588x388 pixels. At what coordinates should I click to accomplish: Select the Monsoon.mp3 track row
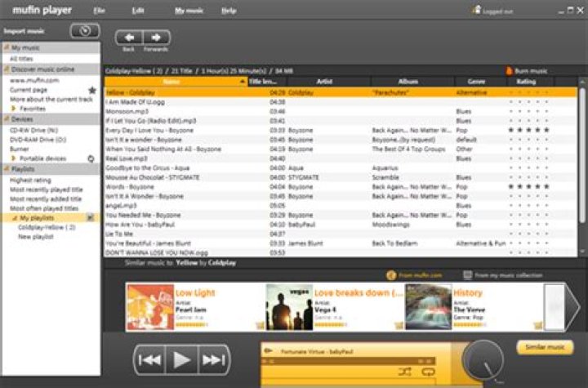[341, 111]
